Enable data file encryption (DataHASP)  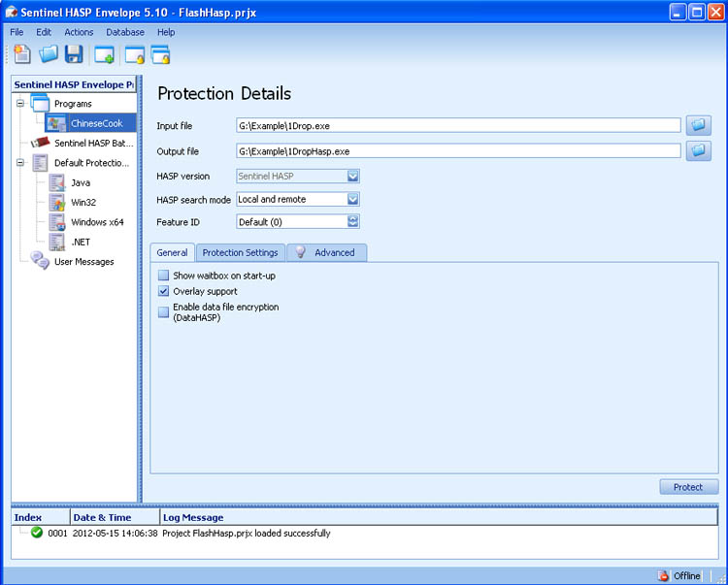163,311
